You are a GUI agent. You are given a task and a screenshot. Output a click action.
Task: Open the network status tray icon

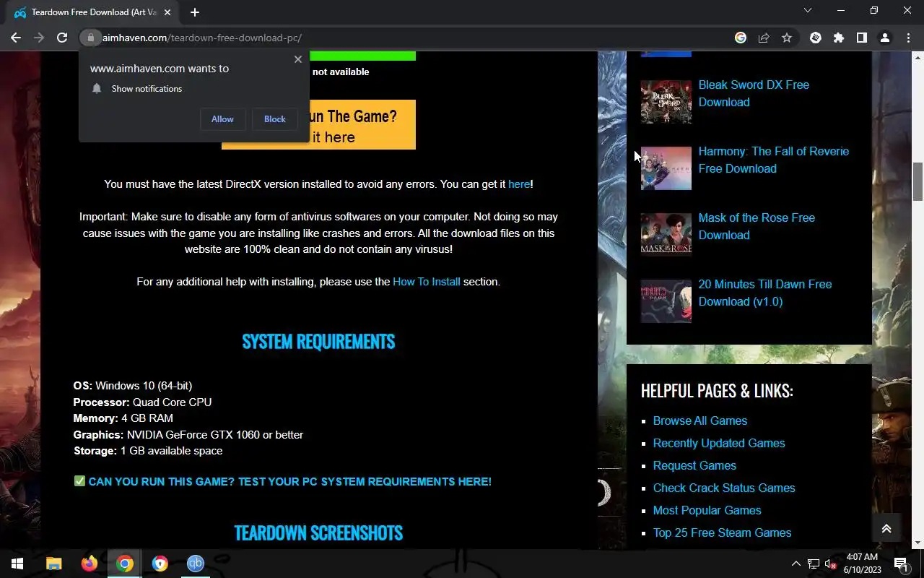tap(814, 564)
